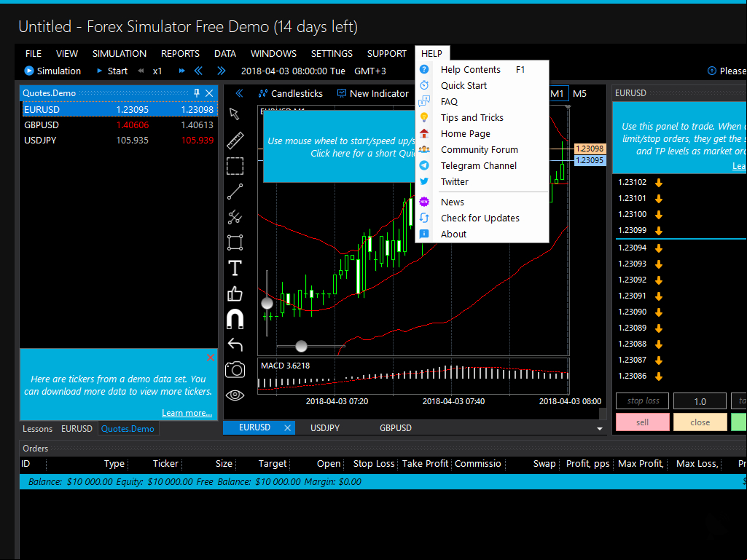Open the SETTINGS menu
The width and height of the screenshot is (747, 560).
click(332, 53)
